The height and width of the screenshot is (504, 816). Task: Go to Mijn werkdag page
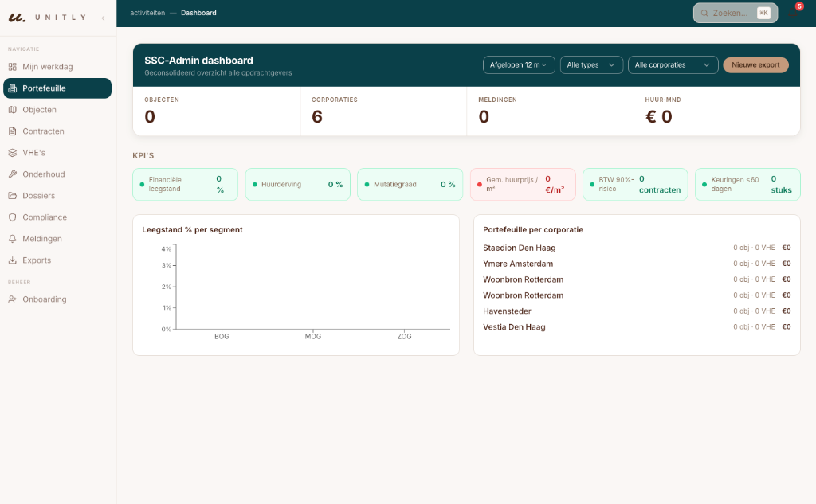pyautogui.click(x=57, y=67)
